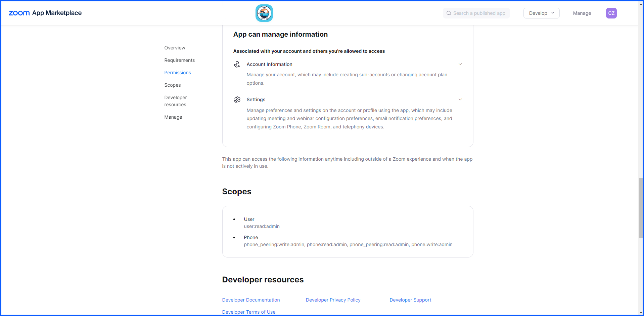Click the Settings gear icon
The image size is (644, 316).
(x=237, y=100)
